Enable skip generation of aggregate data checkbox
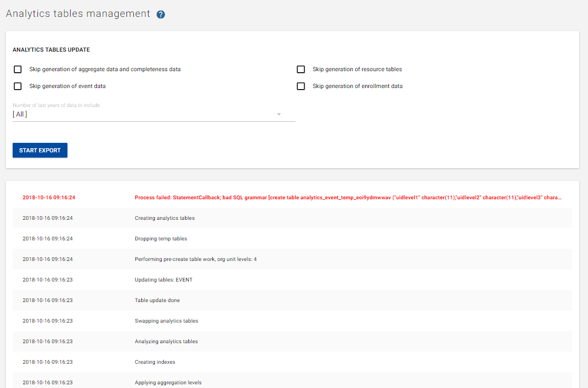The height and width of the screenshot is (388, 588). (x=18, y=70)
